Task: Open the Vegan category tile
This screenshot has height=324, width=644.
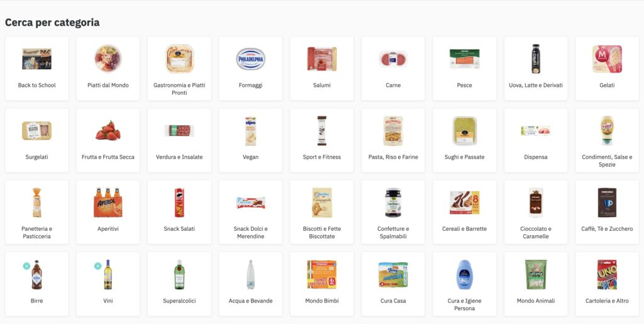Action: point(250,140)
